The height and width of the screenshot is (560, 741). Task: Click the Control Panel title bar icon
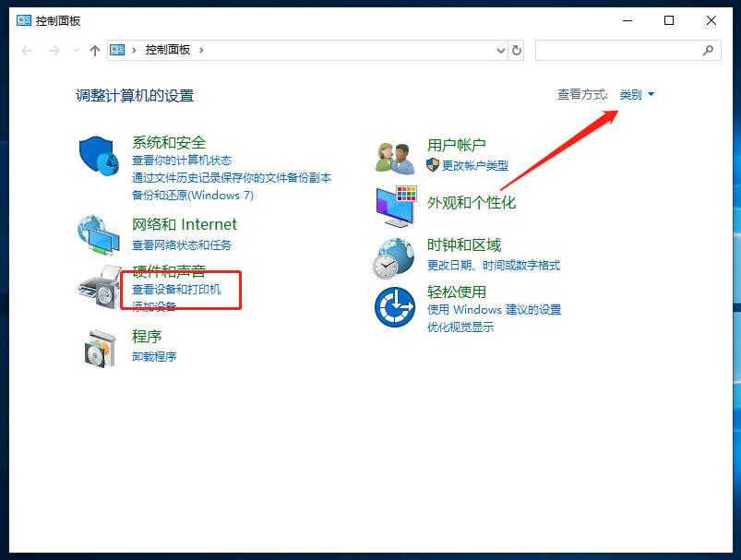pos(24,20)
